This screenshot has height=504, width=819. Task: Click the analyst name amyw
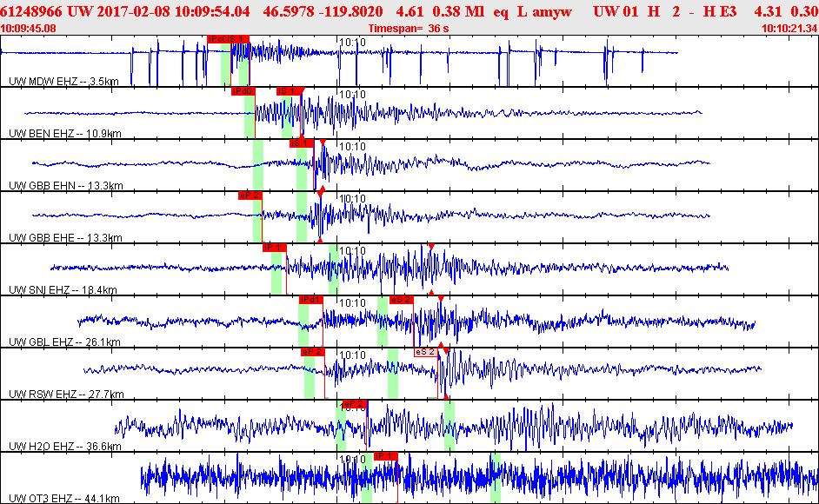click(551, 11)
